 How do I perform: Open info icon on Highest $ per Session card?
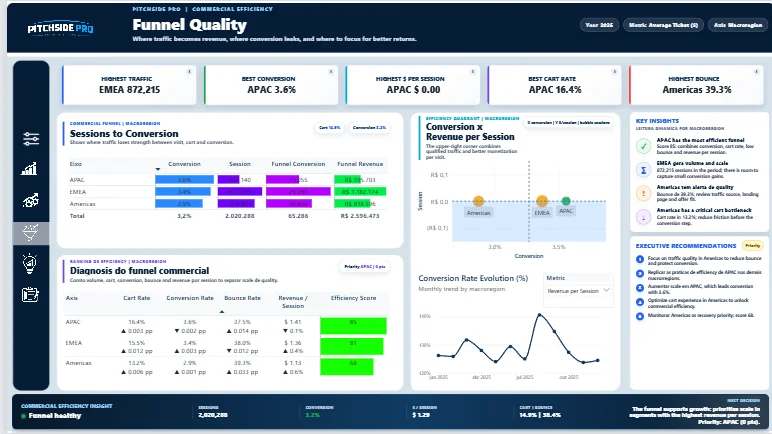(x=473, y=72)
